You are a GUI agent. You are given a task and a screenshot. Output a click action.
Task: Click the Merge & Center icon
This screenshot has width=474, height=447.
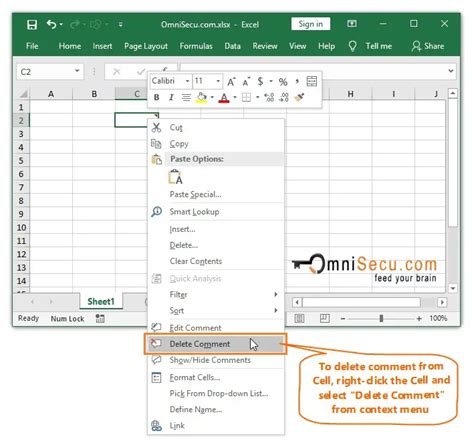(x=312, y=81)
